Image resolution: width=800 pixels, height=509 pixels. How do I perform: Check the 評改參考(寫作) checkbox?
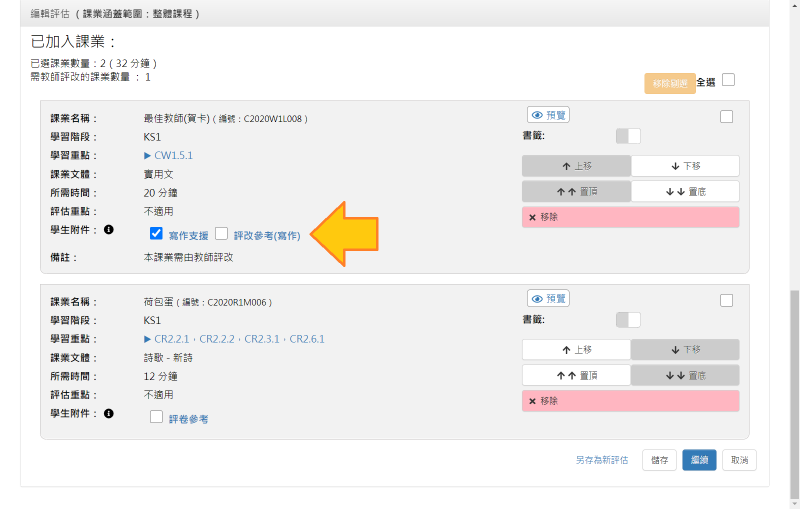click(222, 233)
